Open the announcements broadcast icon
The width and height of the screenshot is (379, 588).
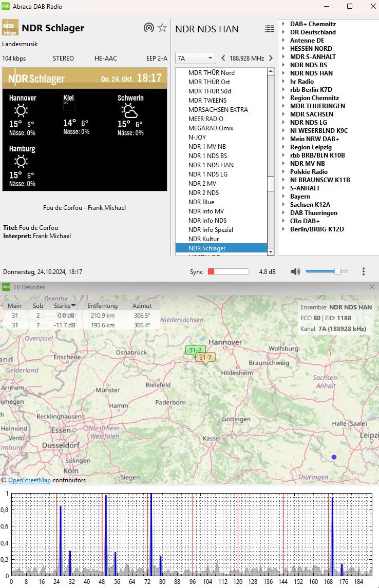click(149, 28)
